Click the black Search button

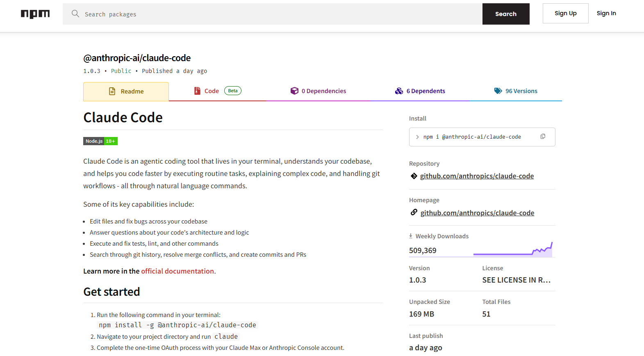[506, 14]
